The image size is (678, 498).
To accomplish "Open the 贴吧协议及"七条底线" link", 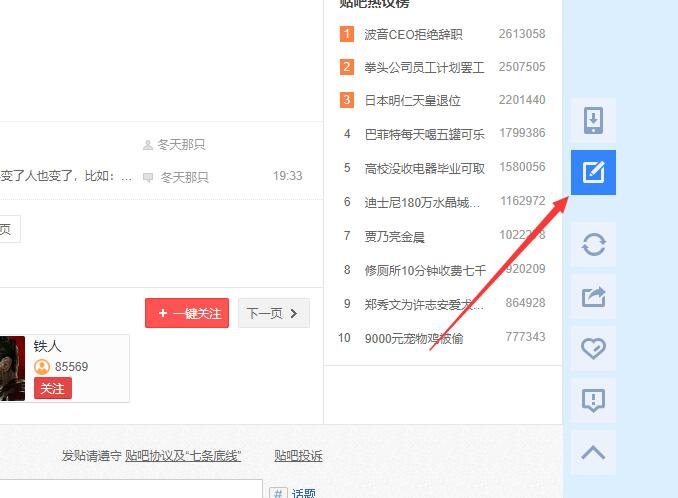I will pyautogui.click(x=183, y=456).
